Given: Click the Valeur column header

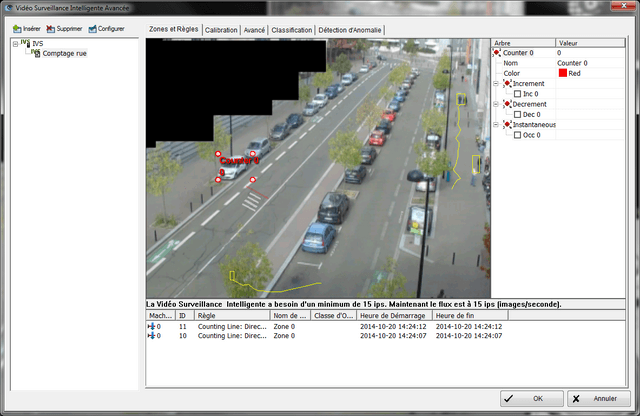Looking at the screenshot, I should click(x=590, y=43).
